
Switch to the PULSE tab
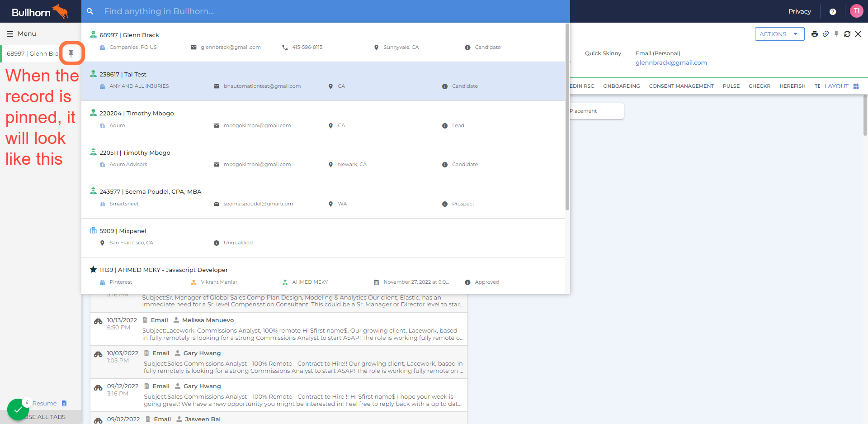(731, 86)
